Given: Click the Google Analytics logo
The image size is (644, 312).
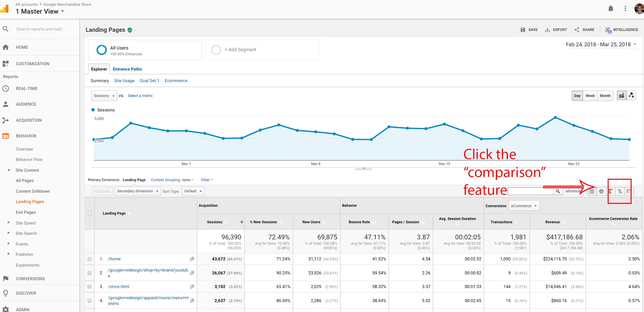Looking at the screenshot, I should tap(4, 9).
